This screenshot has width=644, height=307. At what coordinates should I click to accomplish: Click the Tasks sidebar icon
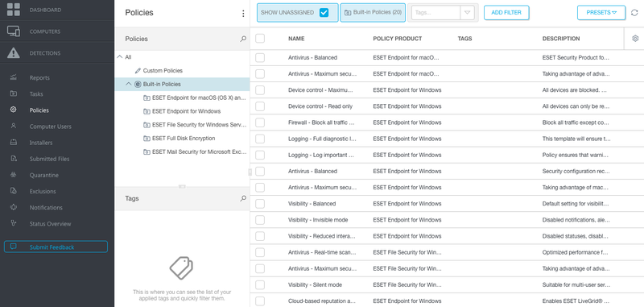(x=14, y=93)
